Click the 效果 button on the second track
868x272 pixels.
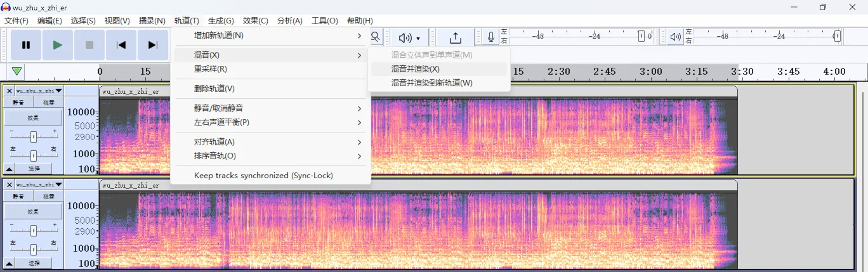coord(33,211)
